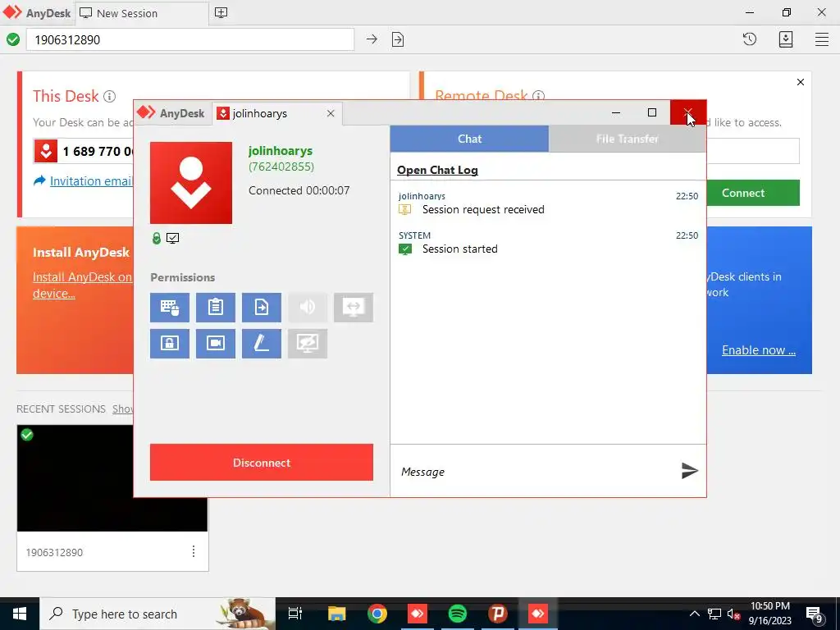The width and height of the screenshot is (840, 630).
Task: Toggle sound transmission permission
Action: point(308,308)
